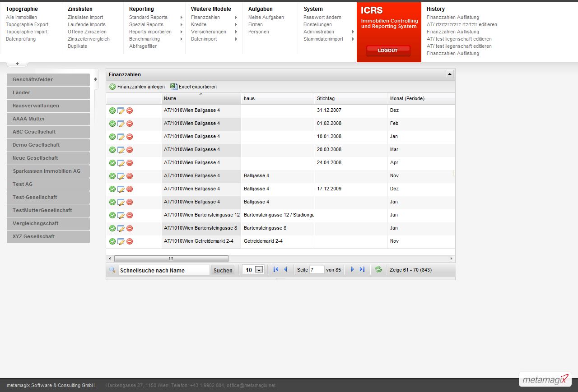
Task: Click the horizontal scrollbar left arrow
Action: 110,258
